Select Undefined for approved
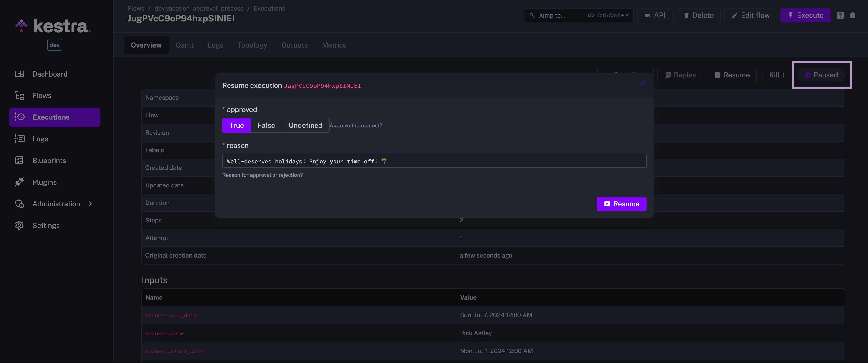The height and width of the screenshot is (363, 868). click(305, 125)
